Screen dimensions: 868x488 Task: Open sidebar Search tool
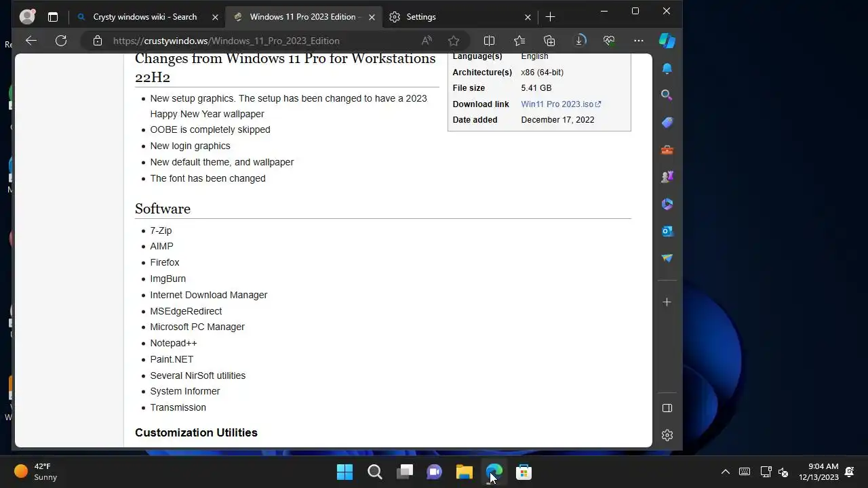(x=667, y=96)
